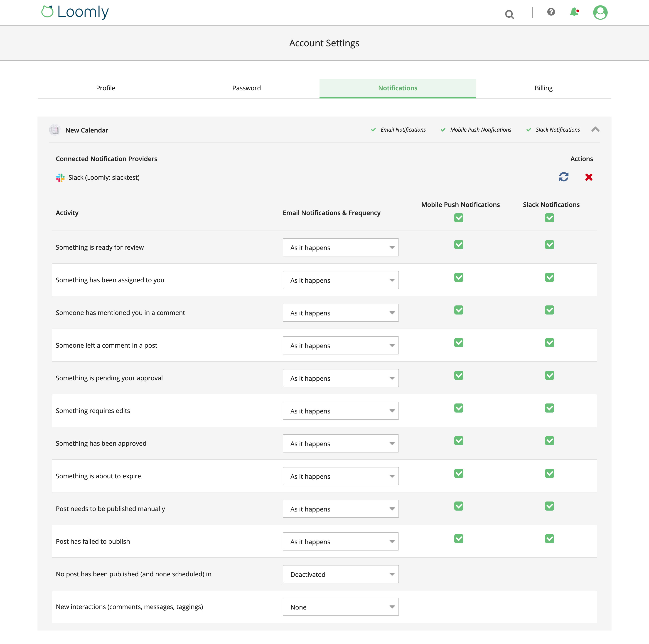Open the Profile tab
Screen dimensions: 649x644
106,88
